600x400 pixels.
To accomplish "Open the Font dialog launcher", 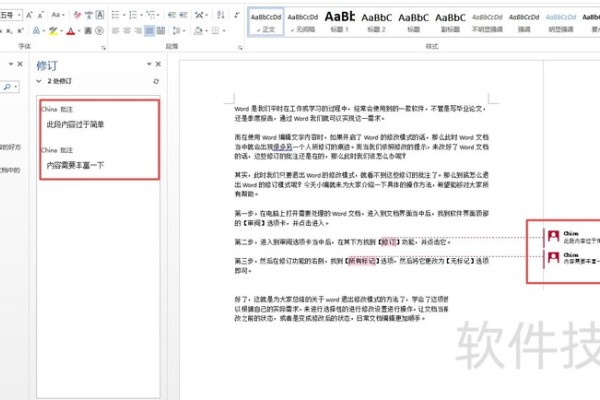I will point(103,47).
